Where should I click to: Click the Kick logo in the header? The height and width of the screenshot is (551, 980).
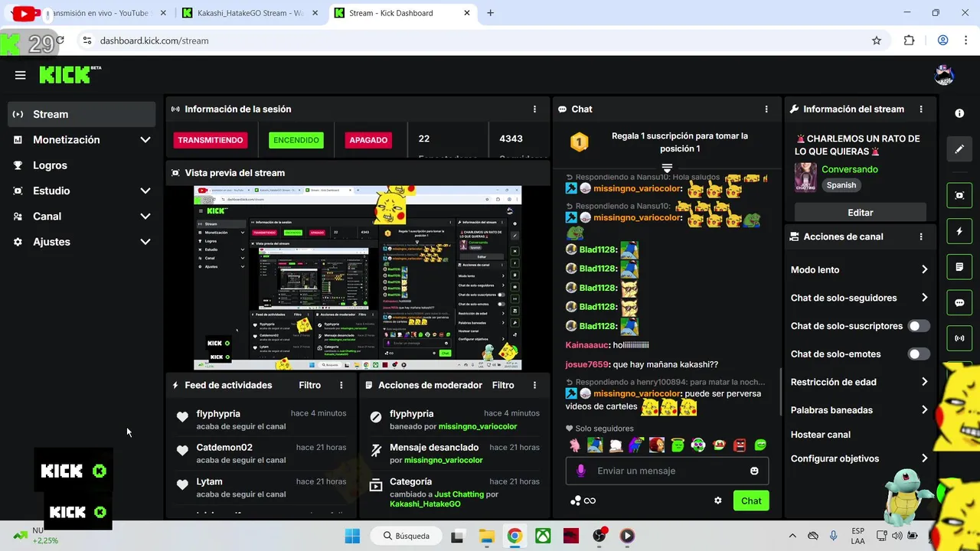[70, 74]
